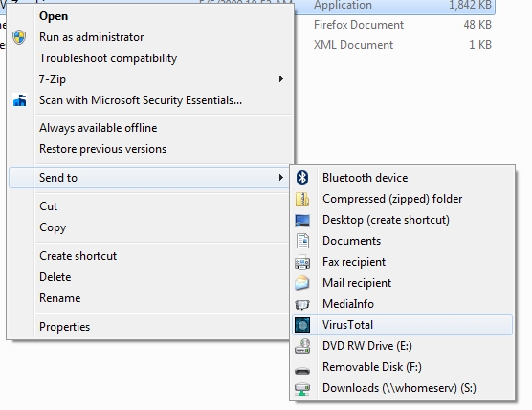
Task: Send to Documents
Action: [402, 241]
